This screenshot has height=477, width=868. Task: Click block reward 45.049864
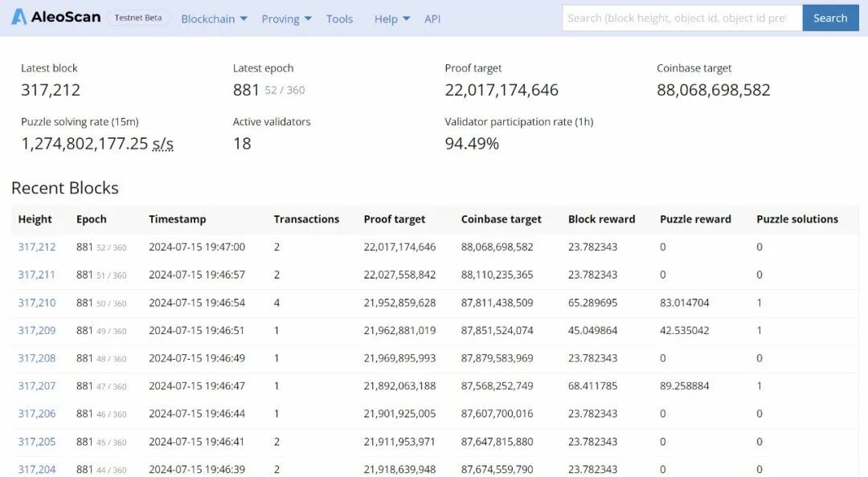coord(592,330)
